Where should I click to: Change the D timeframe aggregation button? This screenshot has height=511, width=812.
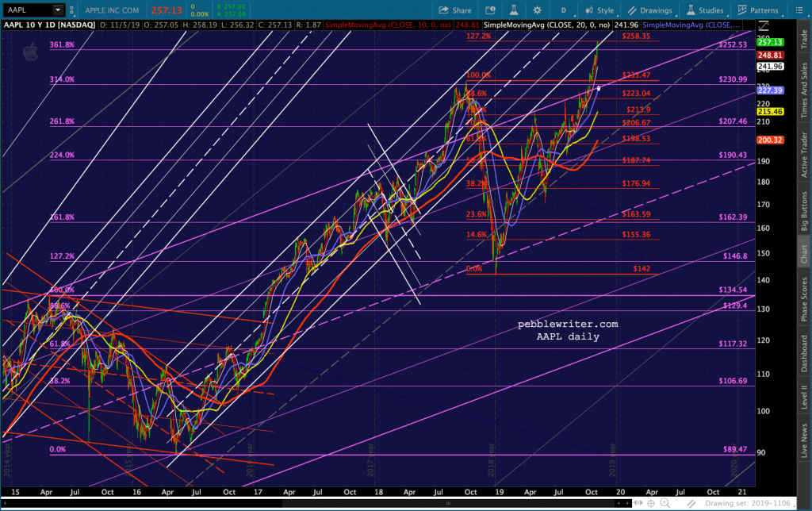click(x=564, y=10)
